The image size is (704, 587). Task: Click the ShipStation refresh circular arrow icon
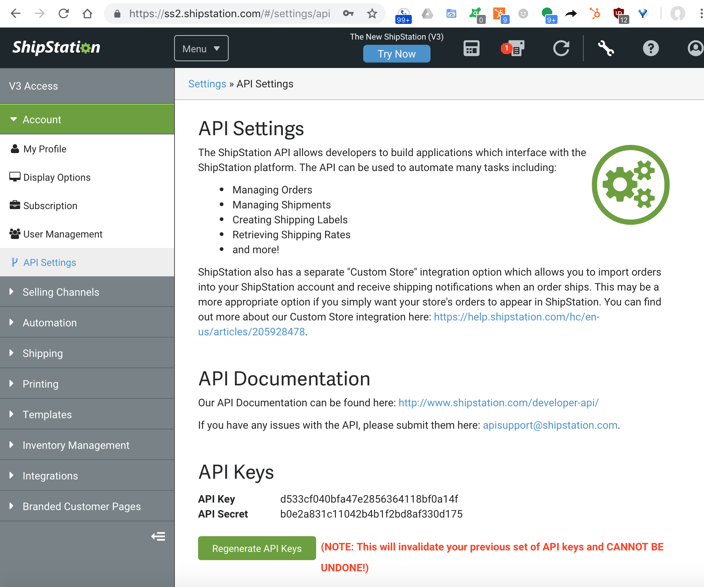click(561, 48)
